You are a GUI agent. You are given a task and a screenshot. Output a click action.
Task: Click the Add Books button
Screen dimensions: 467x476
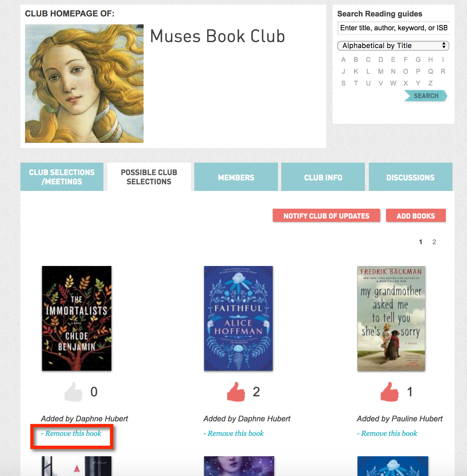[416, 216]
